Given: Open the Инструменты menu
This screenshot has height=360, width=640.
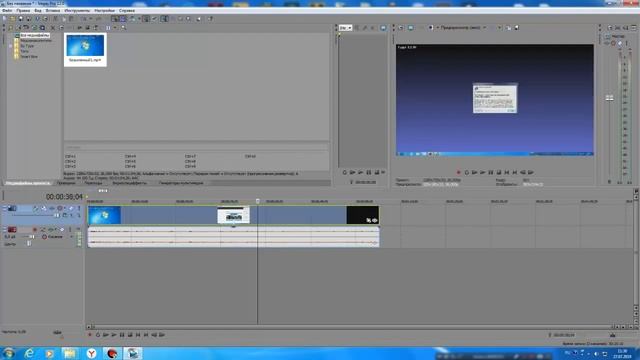Looking at the screenshot, I should click(77, 11).
